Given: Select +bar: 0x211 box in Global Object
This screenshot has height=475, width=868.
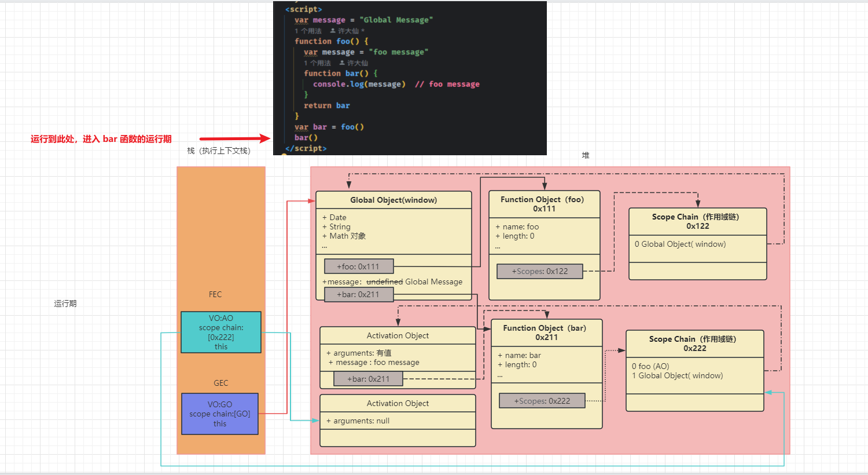Looking at the screenshot, I should (358, 294).
